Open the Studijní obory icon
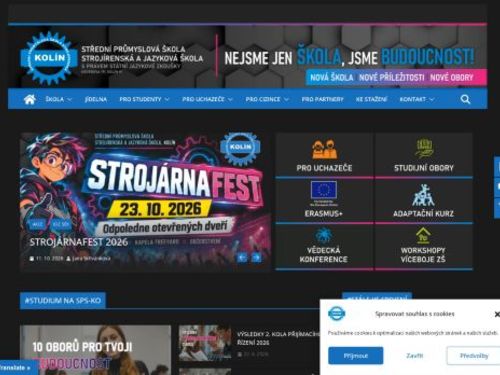 pos(424,149)
